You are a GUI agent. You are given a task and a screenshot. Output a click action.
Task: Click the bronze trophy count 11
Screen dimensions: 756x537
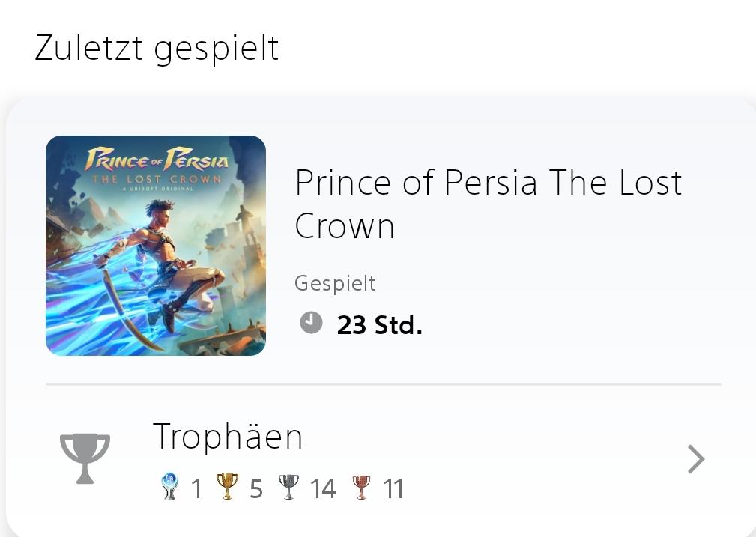(393, 489)
